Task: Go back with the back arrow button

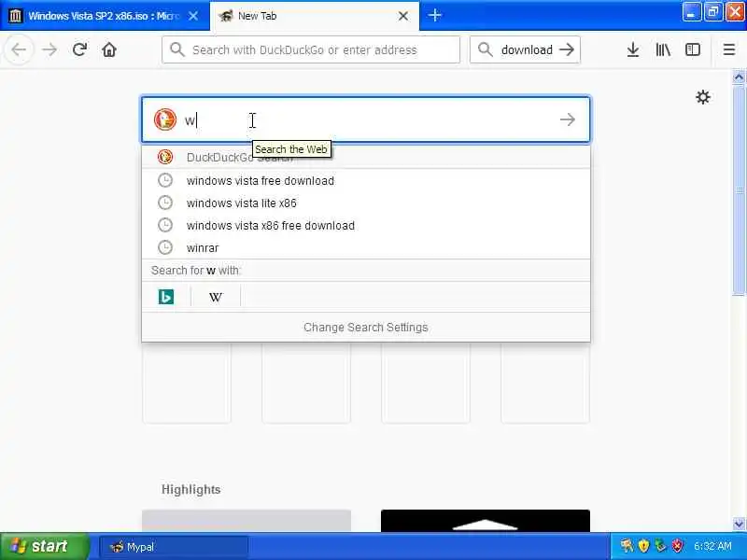Action: (19, 49)
